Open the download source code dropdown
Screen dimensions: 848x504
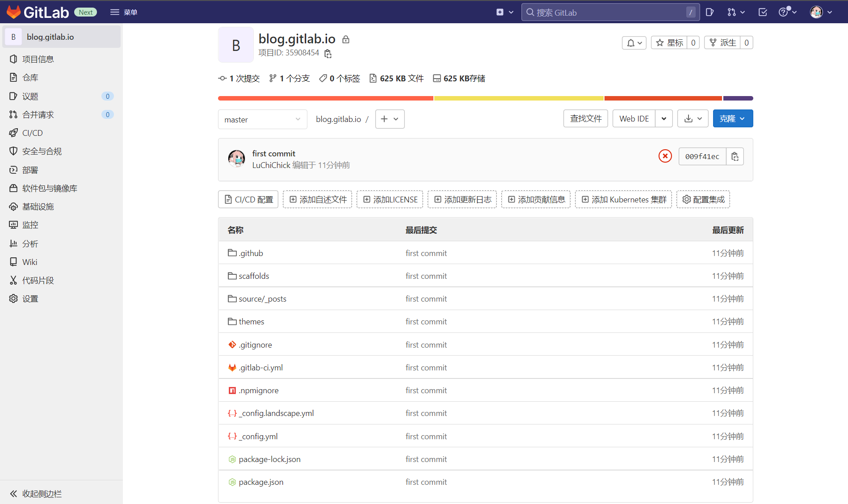click(693, 118)
